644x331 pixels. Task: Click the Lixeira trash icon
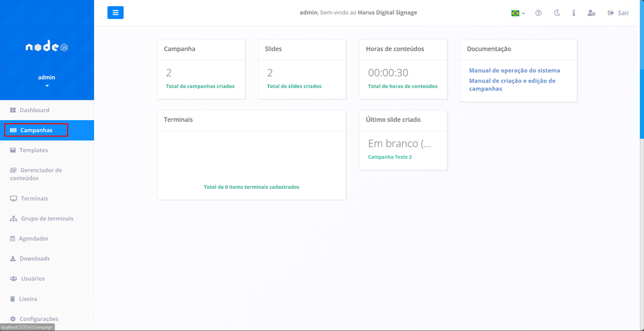(x=12, y=299)
